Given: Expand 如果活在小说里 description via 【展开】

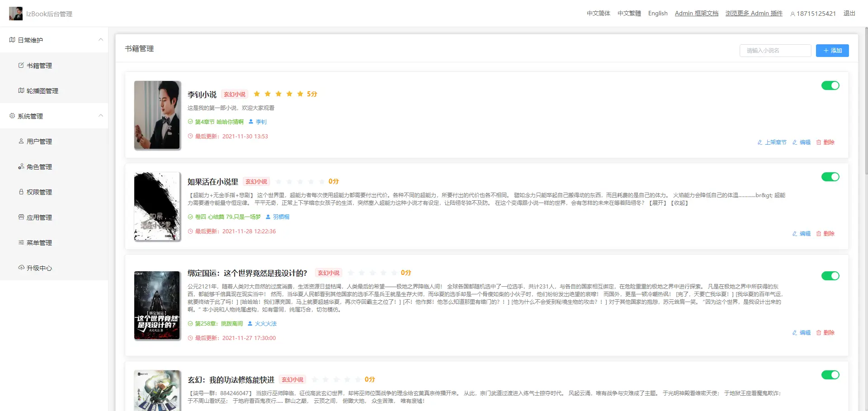Looking at the screenshot, I should 658,203.
